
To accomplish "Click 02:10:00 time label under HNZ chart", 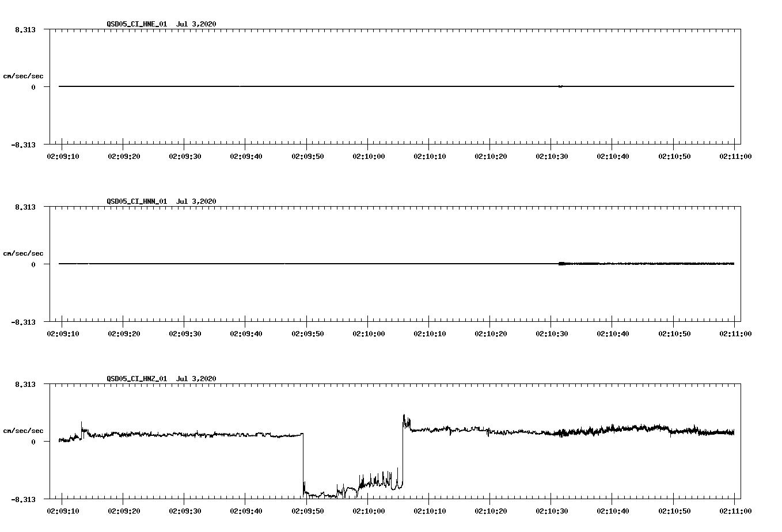I will [368, 511].
